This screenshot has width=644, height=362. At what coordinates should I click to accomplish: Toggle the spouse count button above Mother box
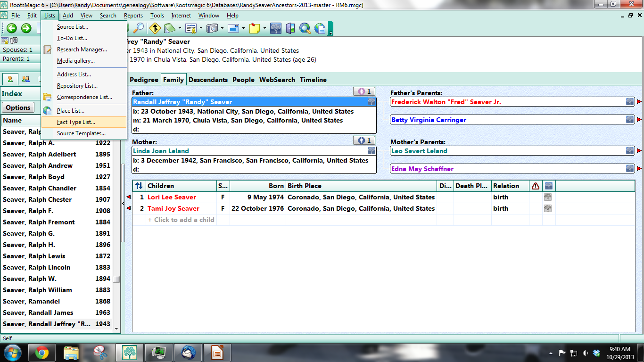point(364,140)
